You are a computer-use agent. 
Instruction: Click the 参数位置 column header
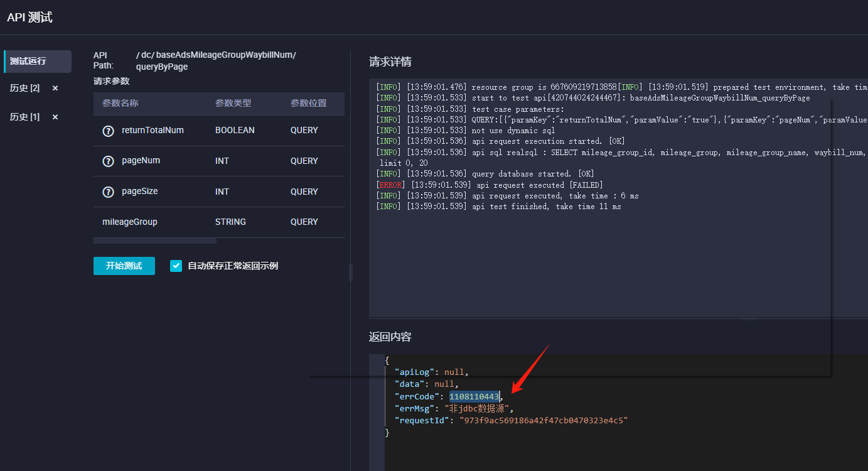[309, 103]
